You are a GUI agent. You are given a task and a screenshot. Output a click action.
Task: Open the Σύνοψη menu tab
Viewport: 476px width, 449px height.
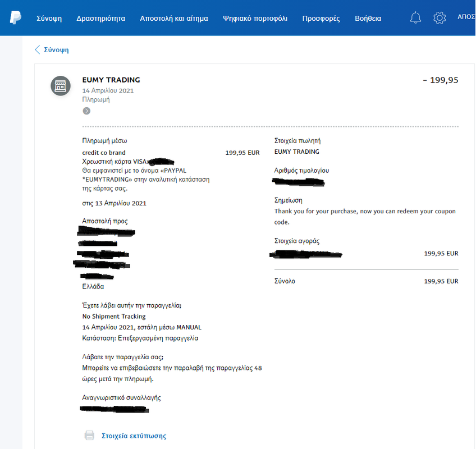click(49, 19)
